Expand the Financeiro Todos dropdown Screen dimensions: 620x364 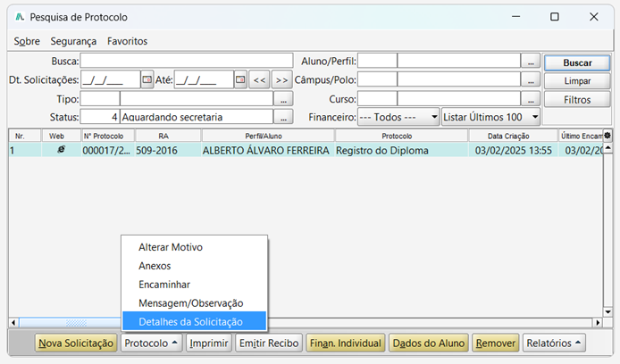398,117
